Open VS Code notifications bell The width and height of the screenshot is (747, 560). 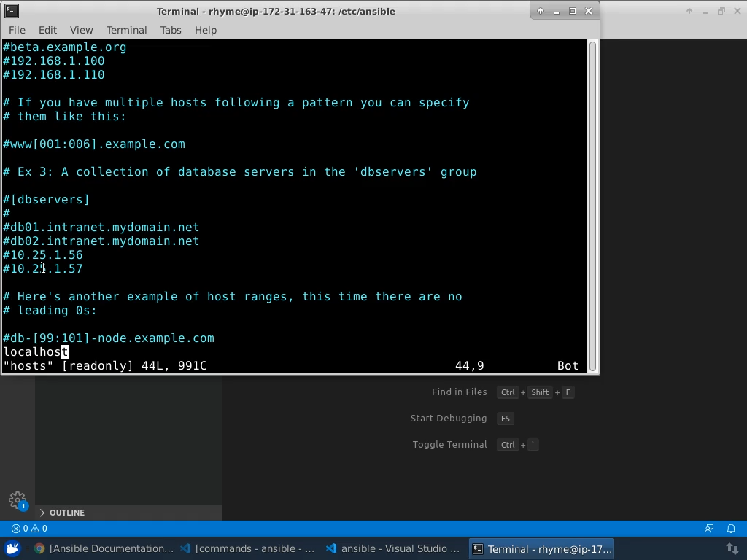731,529
